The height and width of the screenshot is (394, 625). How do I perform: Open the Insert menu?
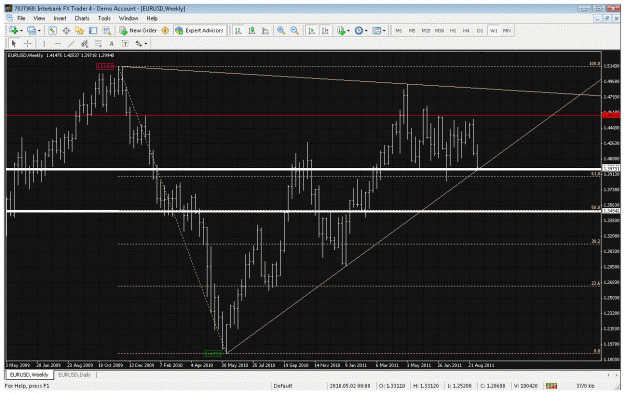click(60, 18)
